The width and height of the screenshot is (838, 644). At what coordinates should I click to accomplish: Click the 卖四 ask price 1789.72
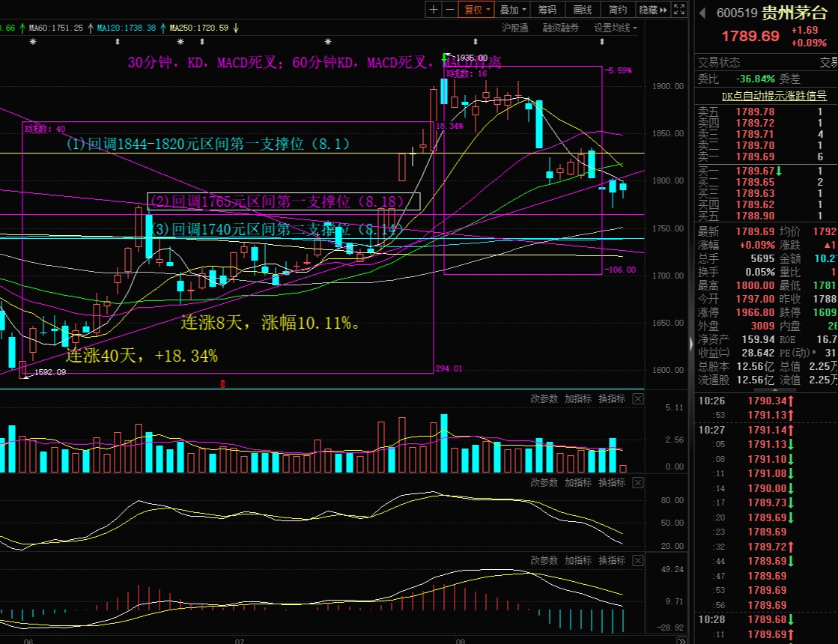tap(755, 123)
